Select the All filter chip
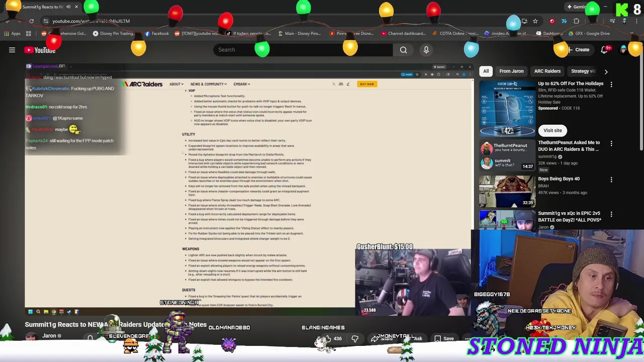644x362 pixels. 486,71
